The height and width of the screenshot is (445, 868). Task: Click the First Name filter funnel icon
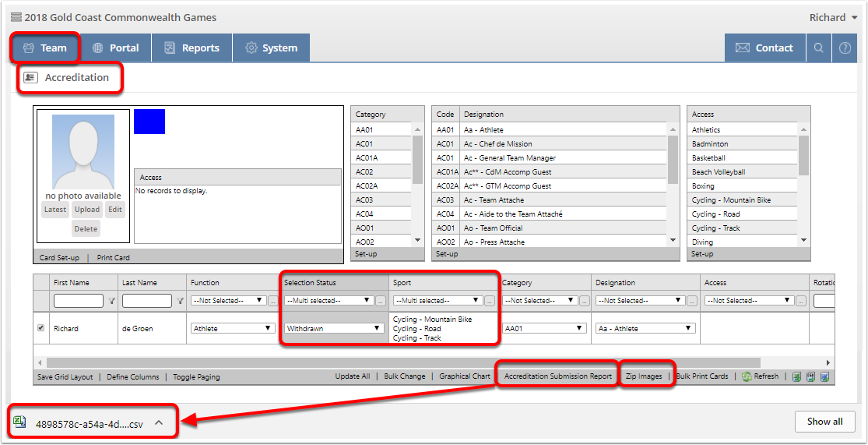pyautogui.click(x=112, y=301)
